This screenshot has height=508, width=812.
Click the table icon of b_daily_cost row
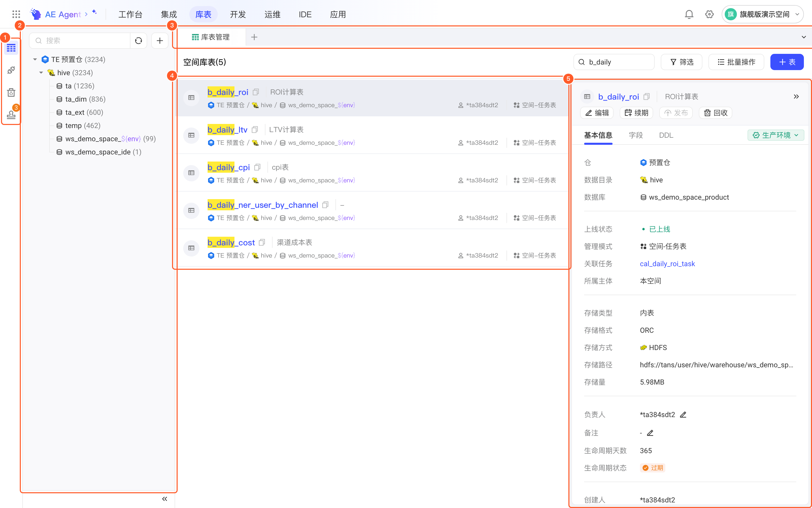[x=191, y=248]
